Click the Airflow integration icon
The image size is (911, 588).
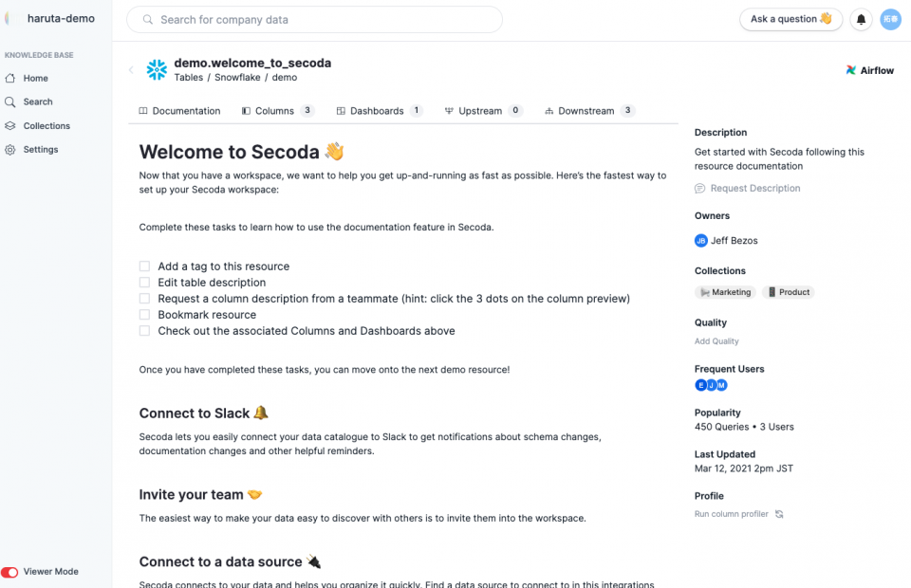click(850, 70)
